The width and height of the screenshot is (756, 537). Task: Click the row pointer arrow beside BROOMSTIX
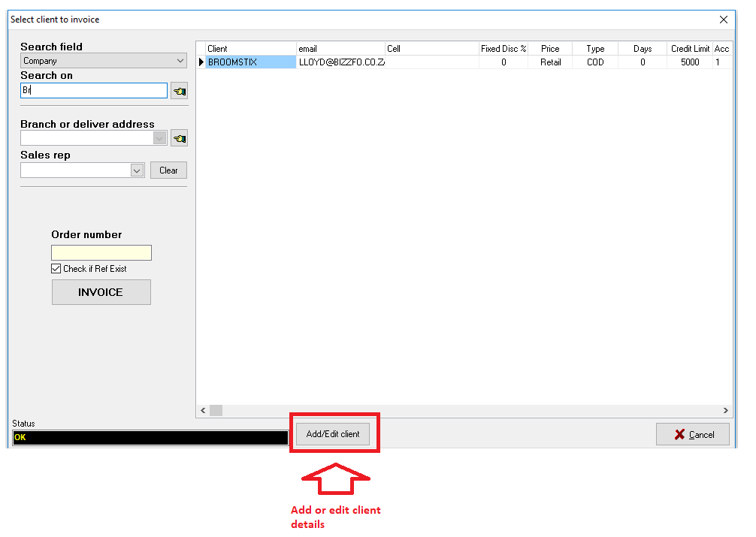point(201,62)
